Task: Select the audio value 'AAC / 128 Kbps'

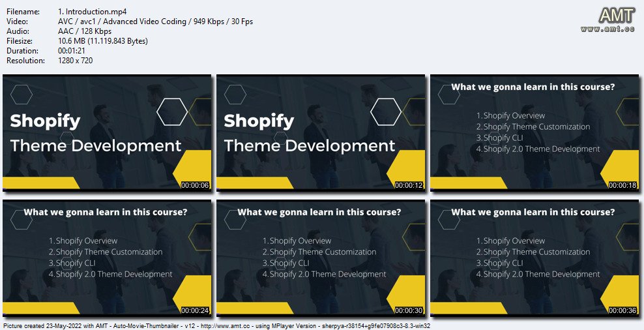Action: pyautogui.click(x=85, y=31)
